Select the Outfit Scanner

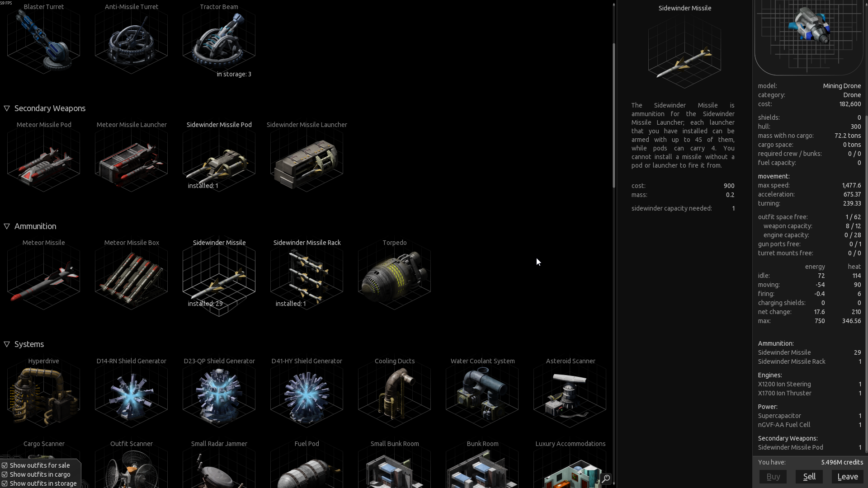(132, 464)
